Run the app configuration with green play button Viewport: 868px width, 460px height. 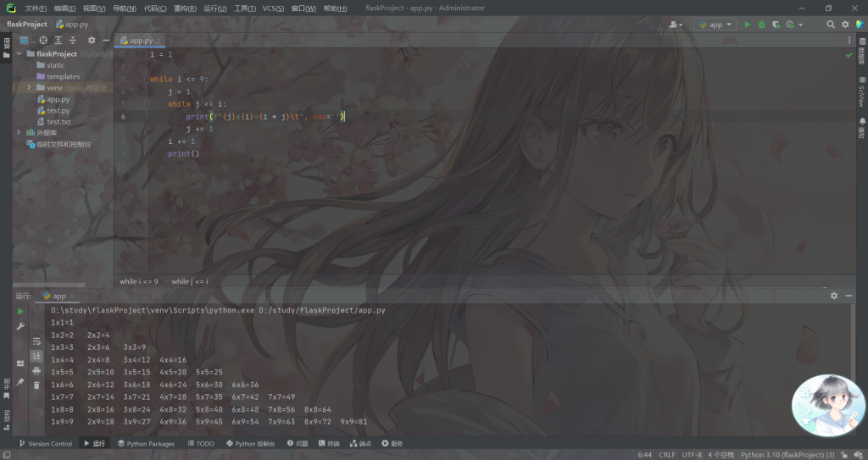coord(747,25)
